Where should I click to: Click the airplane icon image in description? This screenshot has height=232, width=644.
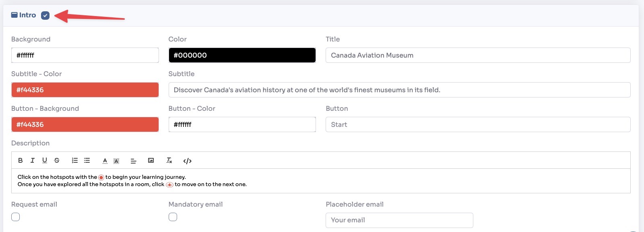pos(169,184)
